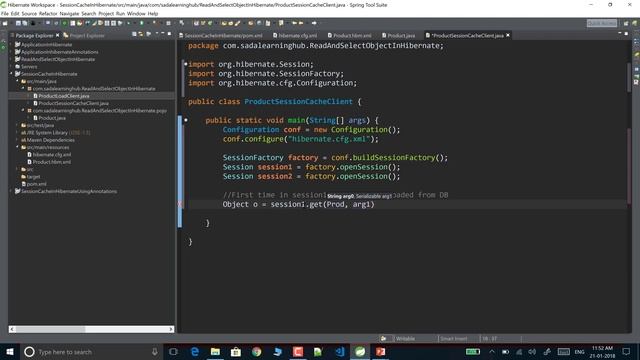Viewport: 640px width, 360px height.
Task: Select the target folder in tree
Action: tap(33, 177)
